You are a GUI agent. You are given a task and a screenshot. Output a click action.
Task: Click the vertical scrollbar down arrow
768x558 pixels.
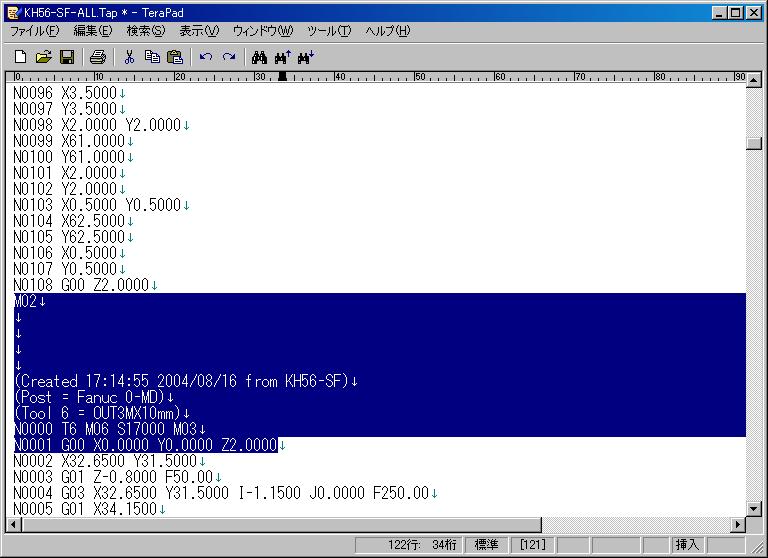pyautogui.click(x=754, y=509)
